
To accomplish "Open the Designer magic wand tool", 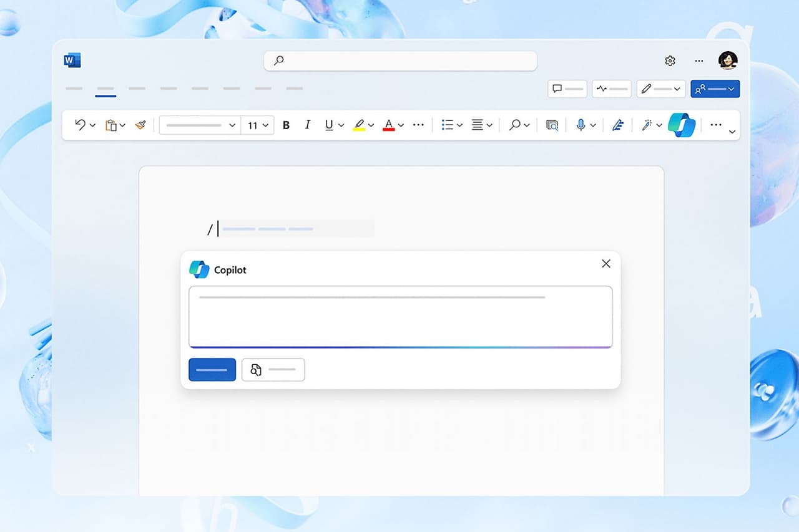I will click(x=647, y=125).
